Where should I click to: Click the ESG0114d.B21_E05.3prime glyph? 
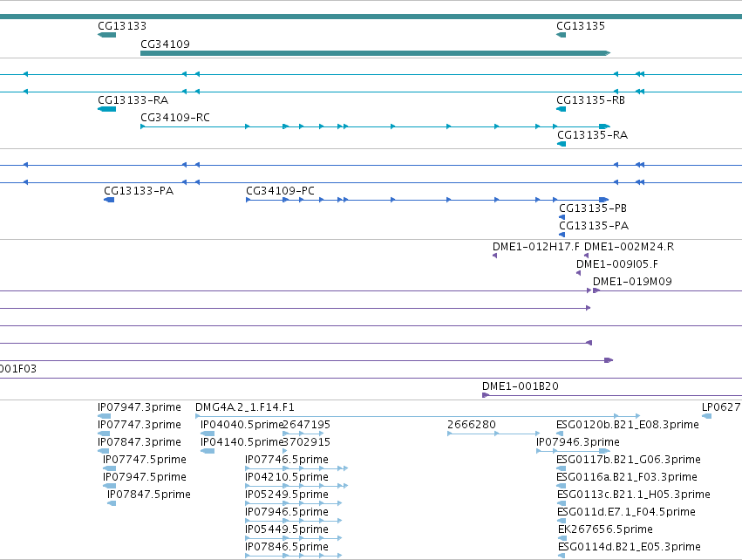coord(562,556)
